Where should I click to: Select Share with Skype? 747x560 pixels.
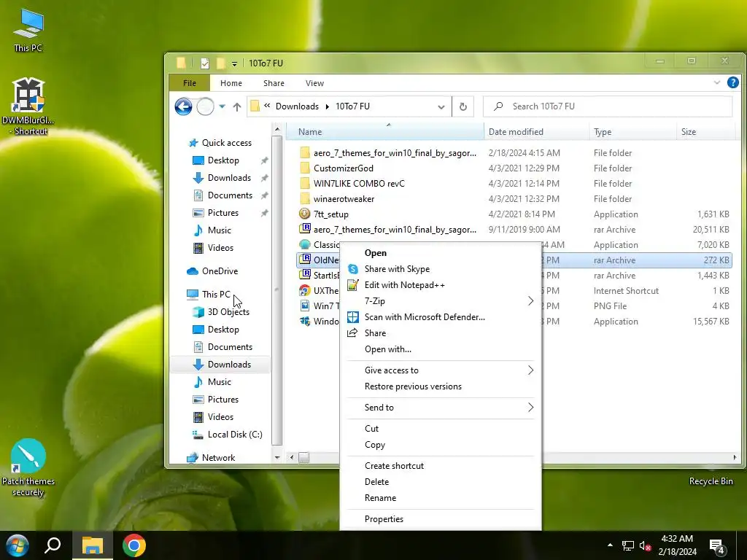pyautogui.click(x=441, y=269)
